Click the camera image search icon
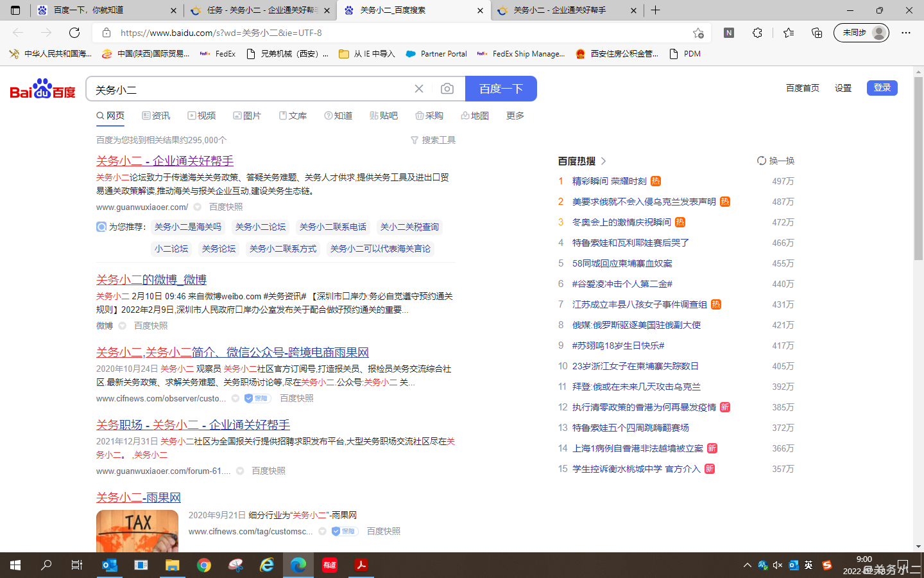The width and height of the screenshot is (924, 578). 447,89
